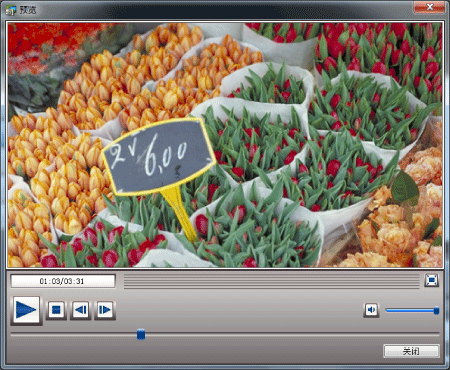Rewind by clicking seek track left of handle
Viewport: 450px width, 370px height.
click(x=74, y=334)
